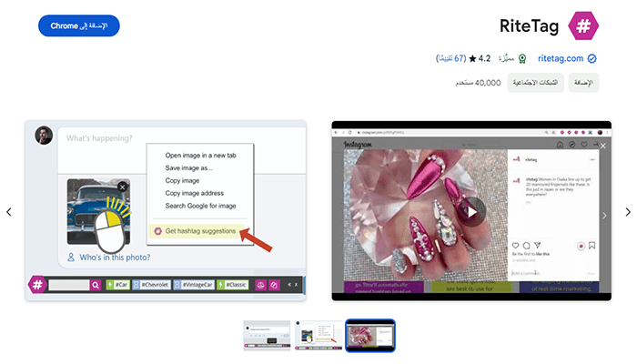The width and height of the screenshot is (637, 364).
Task: Click 'Copy image address' menu entry
Action: tap(195, 193)
